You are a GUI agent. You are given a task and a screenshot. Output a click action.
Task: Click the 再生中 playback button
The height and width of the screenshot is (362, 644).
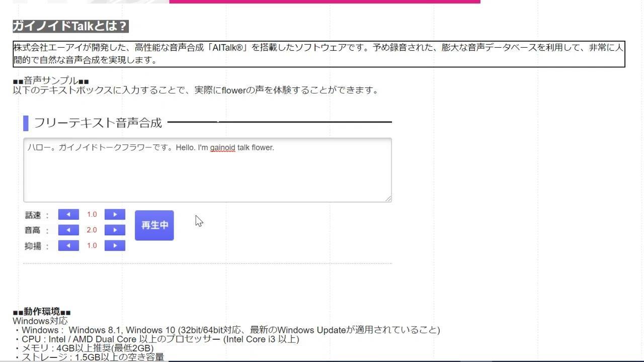[154, 225]
